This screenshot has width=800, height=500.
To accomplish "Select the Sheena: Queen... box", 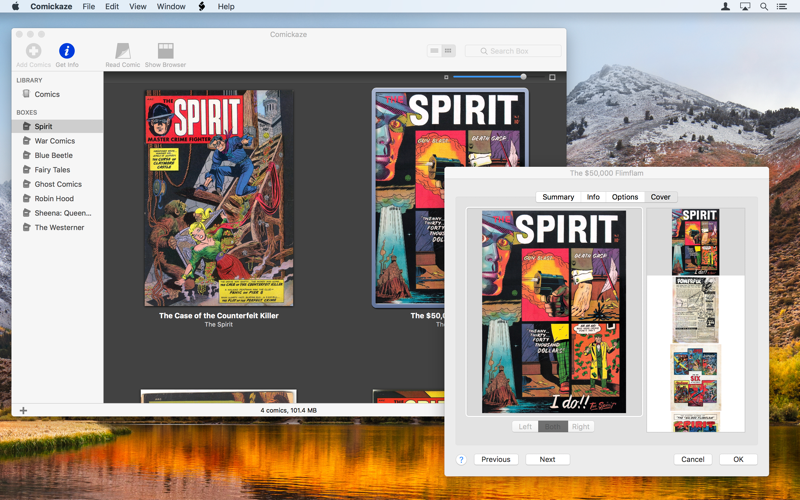I will pyautogui.click(x=57, y=213).
